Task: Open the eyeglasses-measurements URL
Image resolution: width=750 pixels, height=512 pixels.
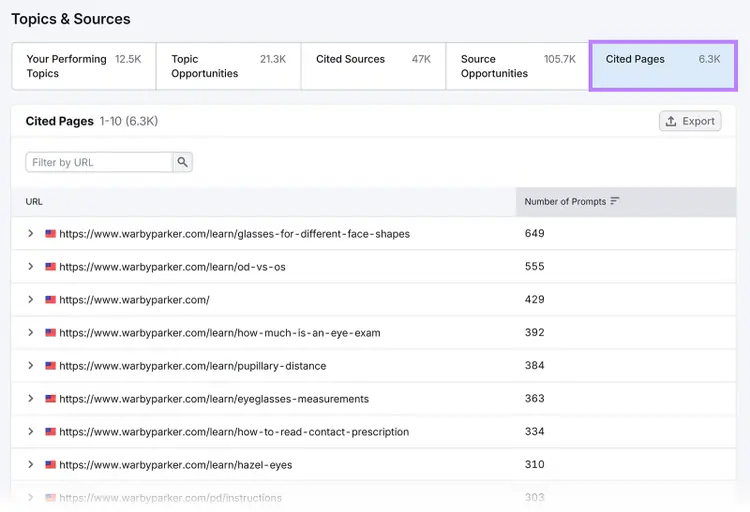Action: [214, 399]
